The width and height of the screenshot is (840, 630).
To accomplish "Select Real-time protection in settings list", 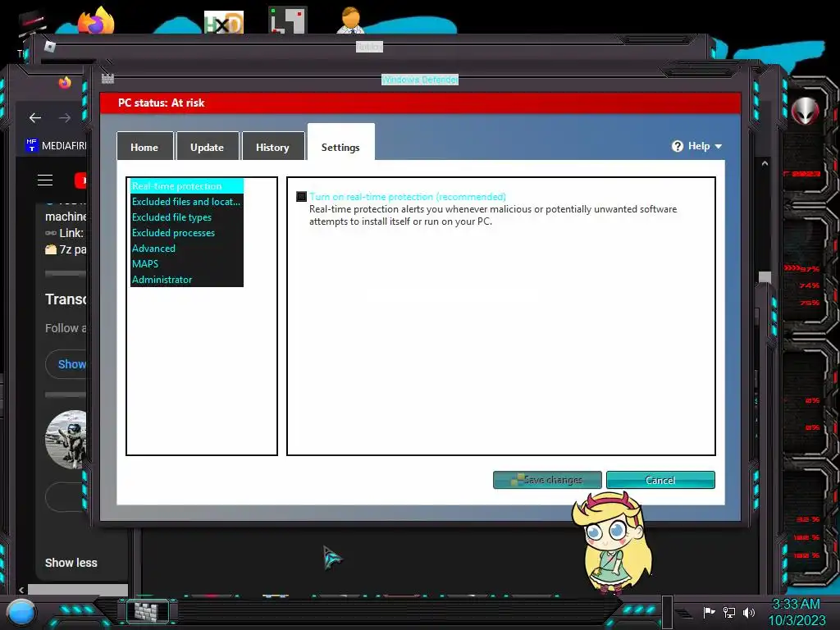I will pos(186,186).
